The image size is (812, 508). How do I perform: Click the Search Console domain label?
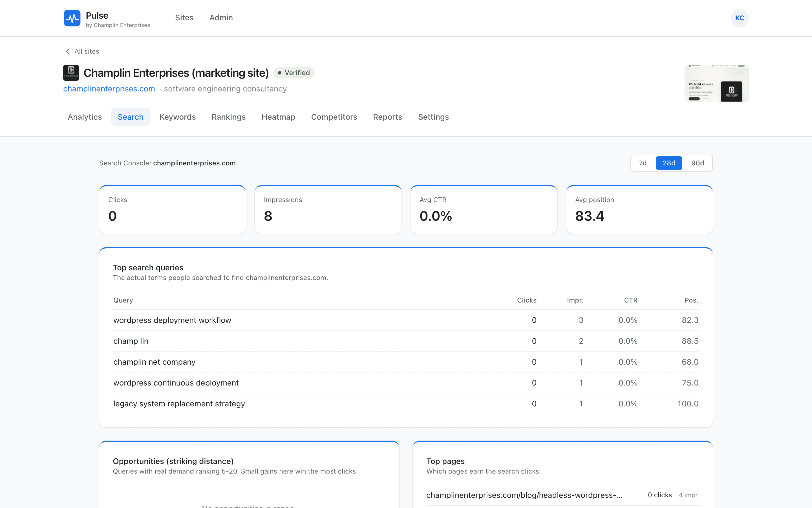click(x=194, y=163)
